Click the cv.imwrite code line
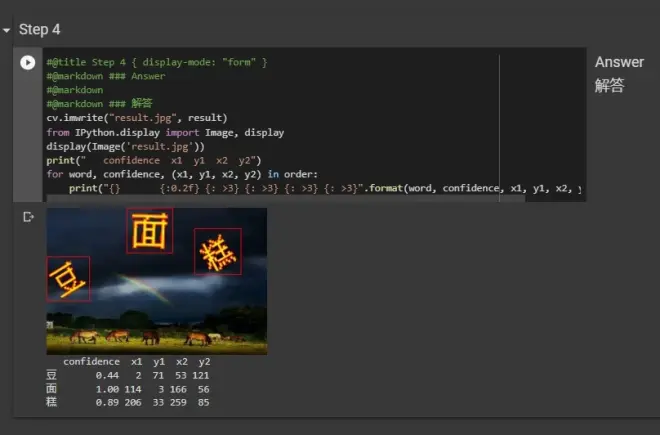This screenshot has width=660, height=435. point(137,118)
